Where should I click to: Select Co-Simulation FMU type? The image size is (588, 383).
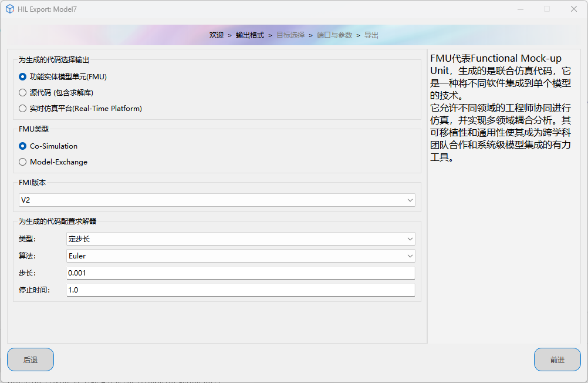(x=48, y=146)
